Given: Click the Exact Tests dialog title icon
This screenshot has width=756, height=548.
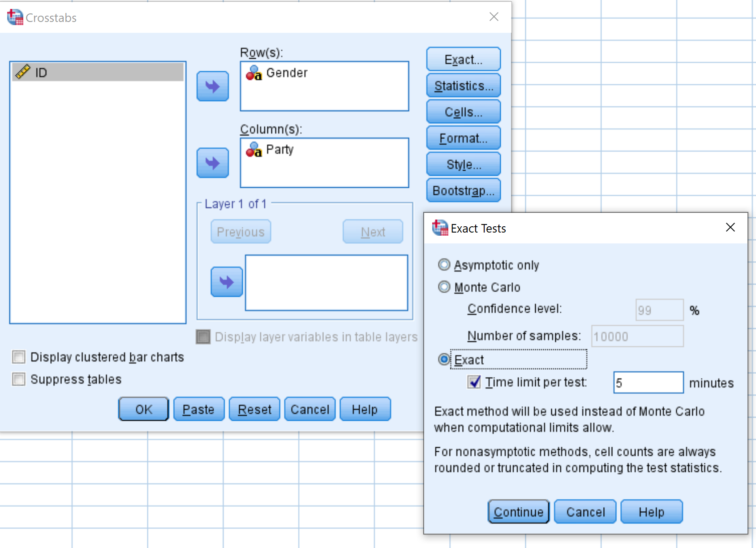Looking at the screenshot, I should [x=440, y=228].
